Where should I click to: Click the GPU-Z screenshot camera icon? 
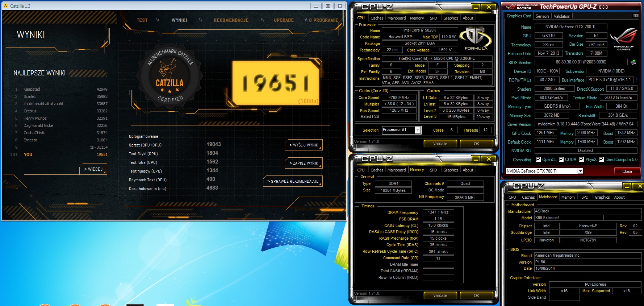point(636,16)
